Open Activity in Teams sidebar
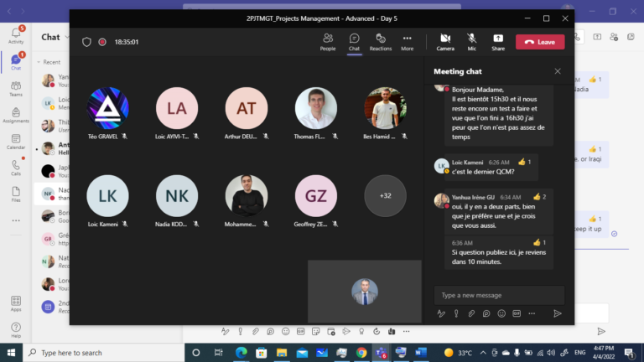The height and width of the screenshot is (362, 644). click(16, 35)
